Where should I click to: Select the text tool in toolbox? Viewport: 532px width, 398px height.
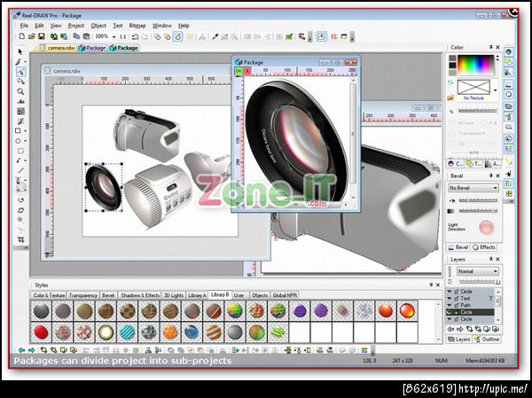coord(20,101)
